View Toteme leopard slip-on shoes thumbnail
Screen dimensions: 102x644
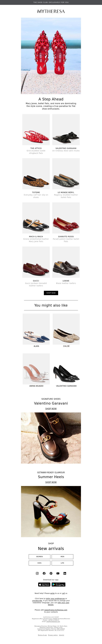pos(36,174)
